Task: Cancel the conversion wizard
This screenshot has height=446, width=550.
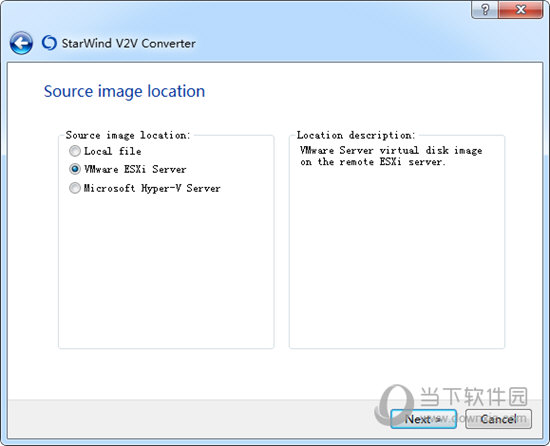Action: 498,419
